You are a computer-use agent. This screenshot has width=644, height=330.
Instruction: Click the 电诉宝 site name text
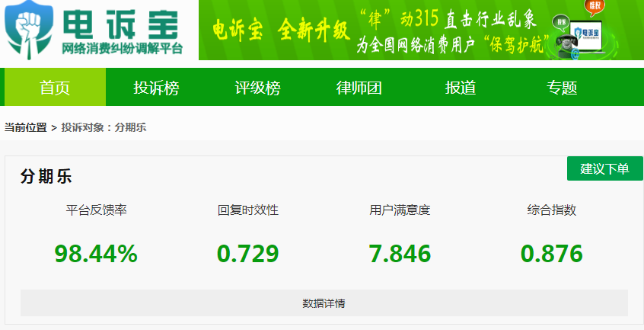click(122, 24)
